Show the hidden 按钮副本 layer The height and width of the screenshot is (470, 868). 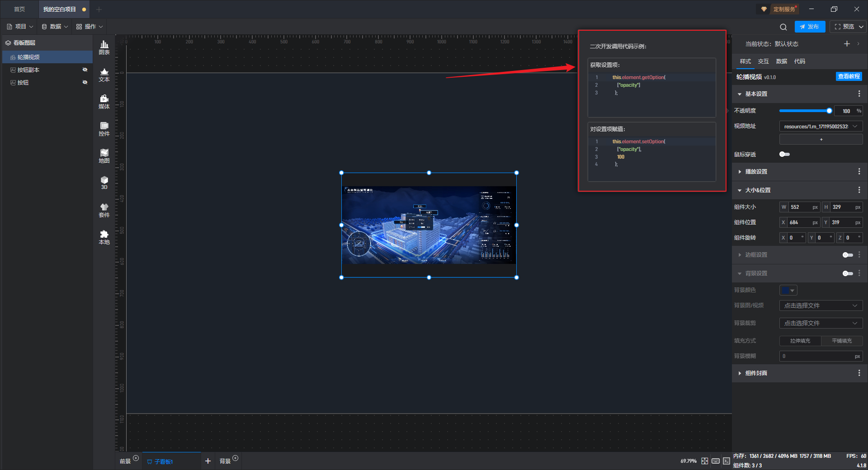point(85,70)
